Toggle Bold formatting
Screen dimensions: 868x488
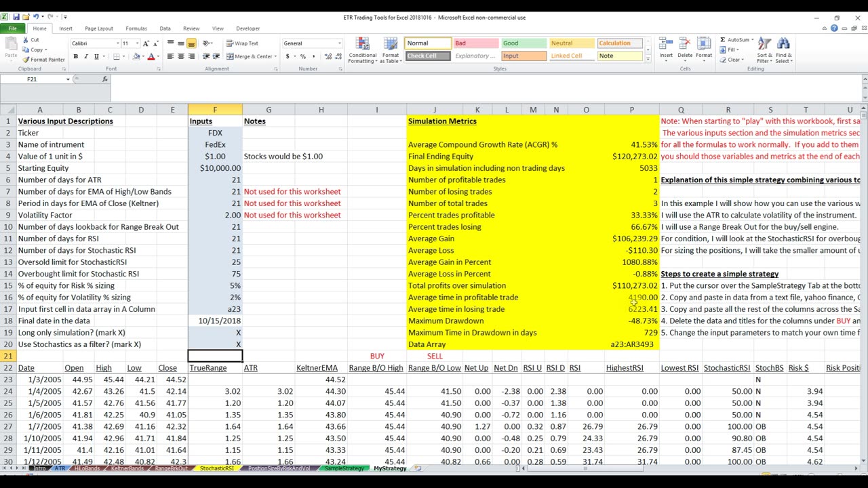tap(75, 56)
